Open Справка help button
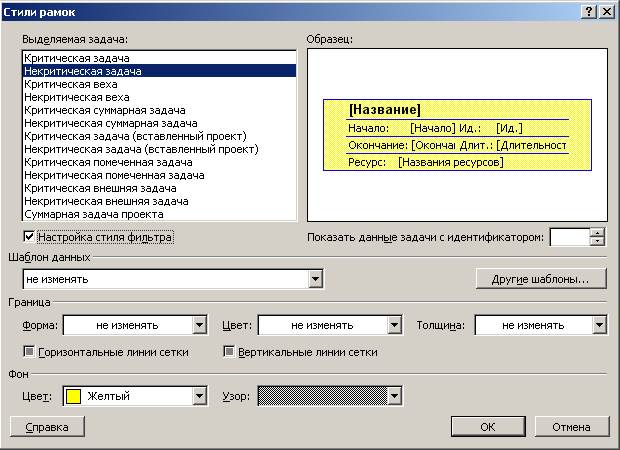 point(47,426)
